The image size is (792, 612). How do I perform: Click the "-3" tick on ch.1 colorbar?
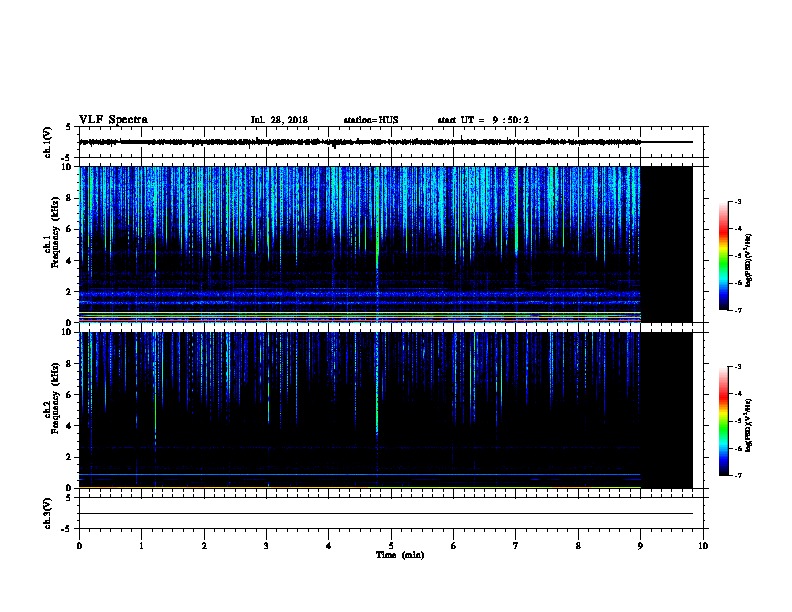coord(738,201)
